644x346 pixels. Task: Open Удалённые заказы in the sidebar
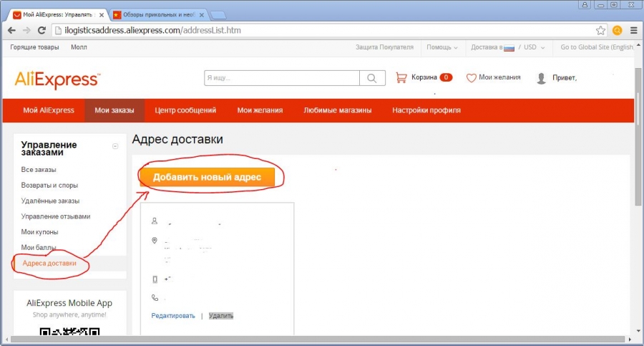click(x=50, y=201)
